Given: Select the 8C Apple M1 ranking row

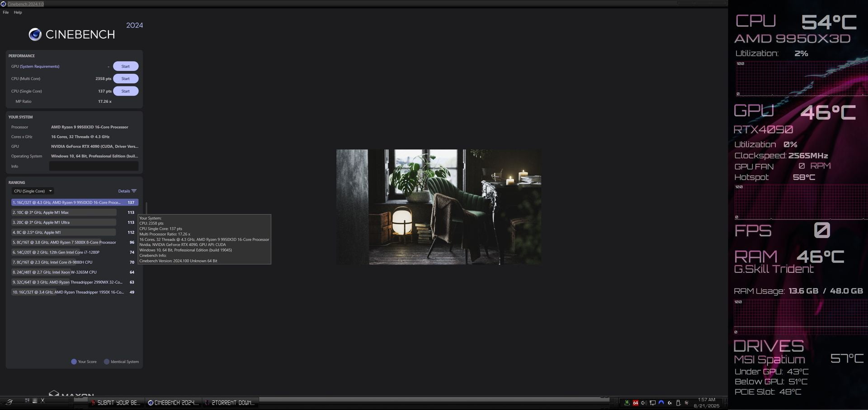Looking at the screenshot, I should click(x=75, y=232).
